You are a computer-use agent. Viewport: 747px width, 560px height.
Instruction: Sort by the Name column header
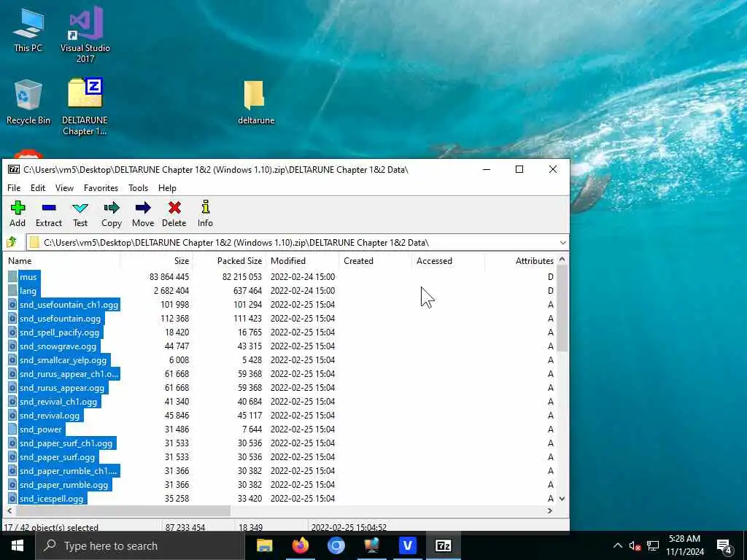click(x=62, y=261)
